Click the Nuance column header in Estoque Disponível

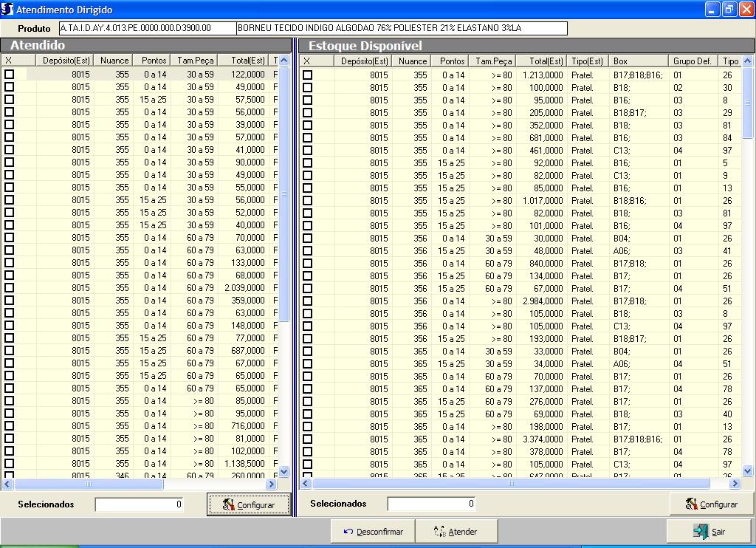tap(412, 61)
